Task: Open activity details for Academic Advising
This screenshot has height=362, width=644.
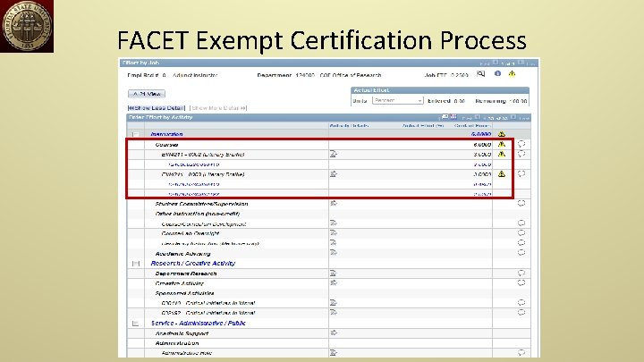Action: (x=334, y=253)
